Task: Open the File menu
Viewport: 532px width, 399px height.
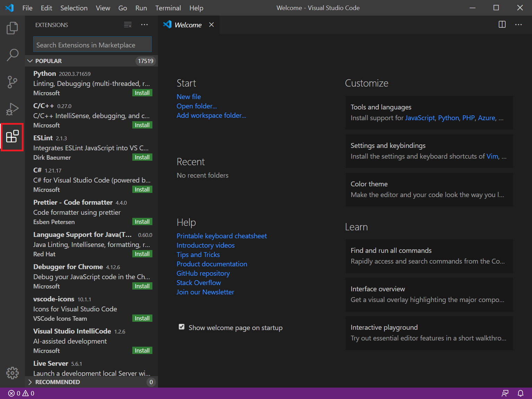Action: 27,8
